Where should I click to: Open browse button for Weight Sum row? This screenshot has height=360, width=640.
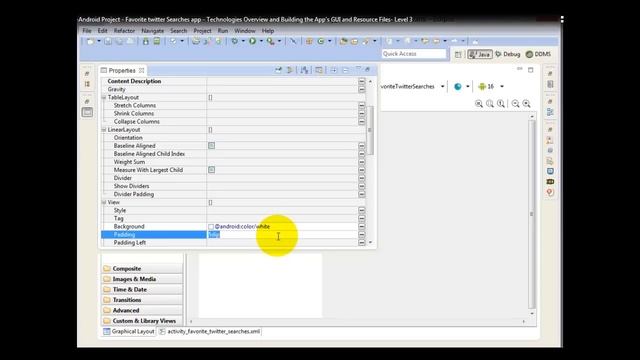[362, 162]
